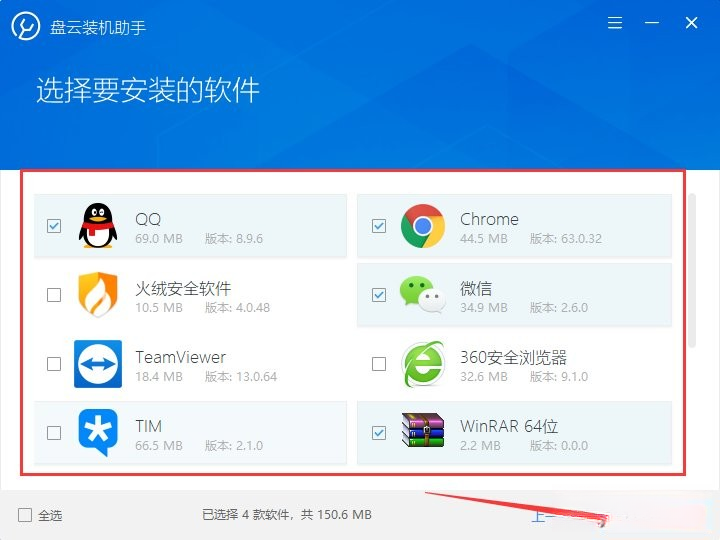Select the TIM software row label
Screen dimensions: 720x540
(x=148, y=426)
